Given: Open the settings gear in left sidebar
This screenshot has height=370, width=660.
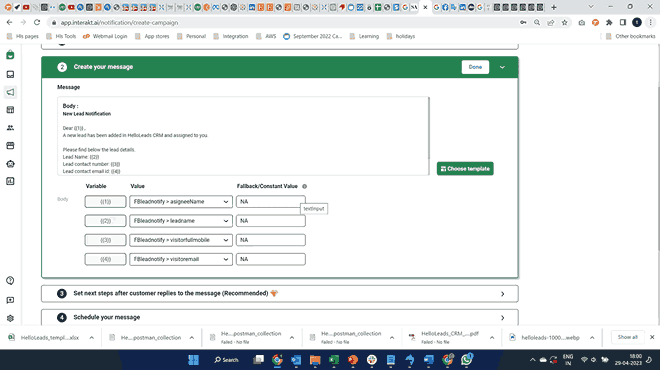Looking at the screenshot, I should click(11, 318).
